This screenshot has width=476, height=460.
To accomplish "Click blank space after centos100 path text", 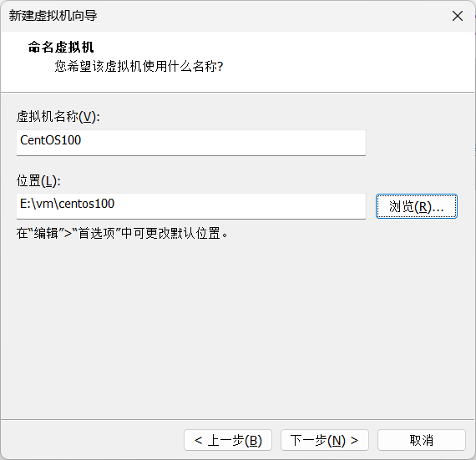I will 240,206.
